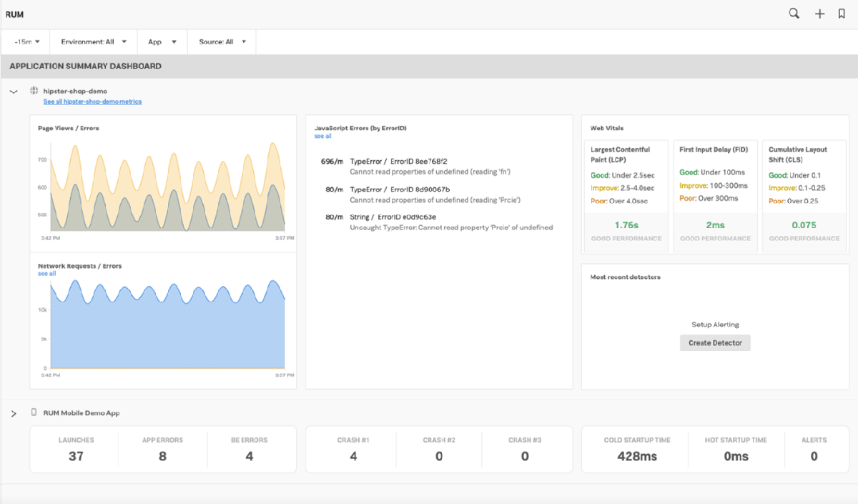Click the globe icon beside hipster-shop-demo
The width and height of the screenshot is (858, 504).
click(x=34, y=91)
